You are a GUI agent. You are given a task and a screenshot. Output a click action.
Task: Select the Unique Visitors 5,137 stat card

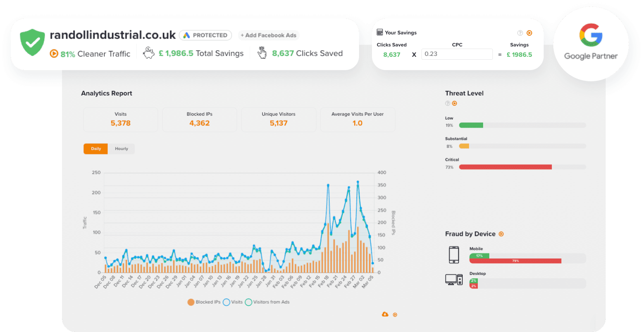[x=279, y=119]
